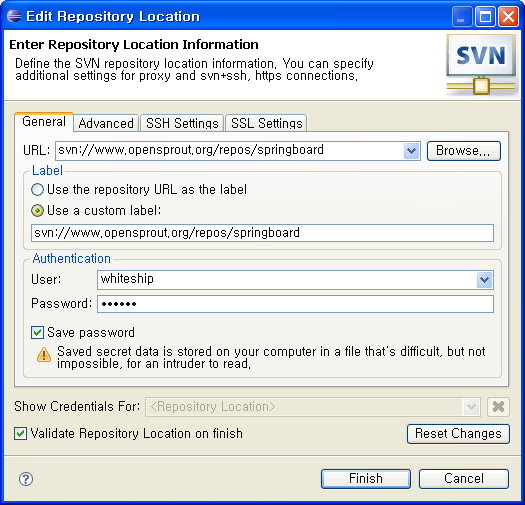Click the SVN repository logo image
Screen dimensions: 525x505
[481, 65]
